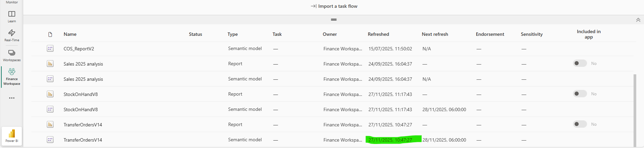
Task: Click the COS_ReportV2 semantic model icon
Action: (x=50, y=49)
